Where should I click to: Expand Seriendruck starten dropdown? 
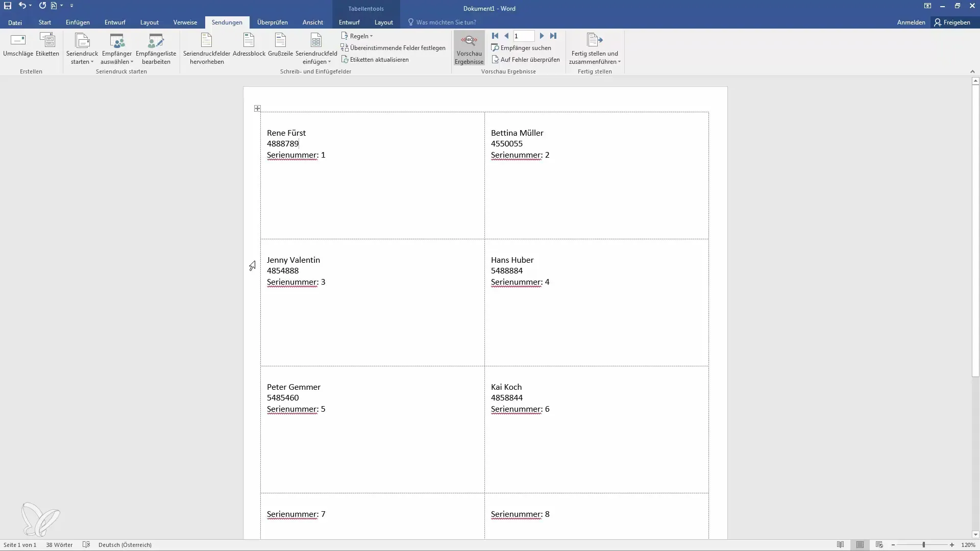(82, 49)
